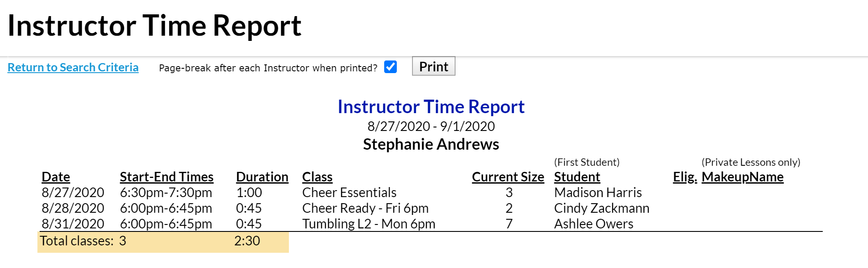The width and height of the screenshot is (868, 268).
Task: Click student name Ashlee Owers
Action: (x=593, y=224)
